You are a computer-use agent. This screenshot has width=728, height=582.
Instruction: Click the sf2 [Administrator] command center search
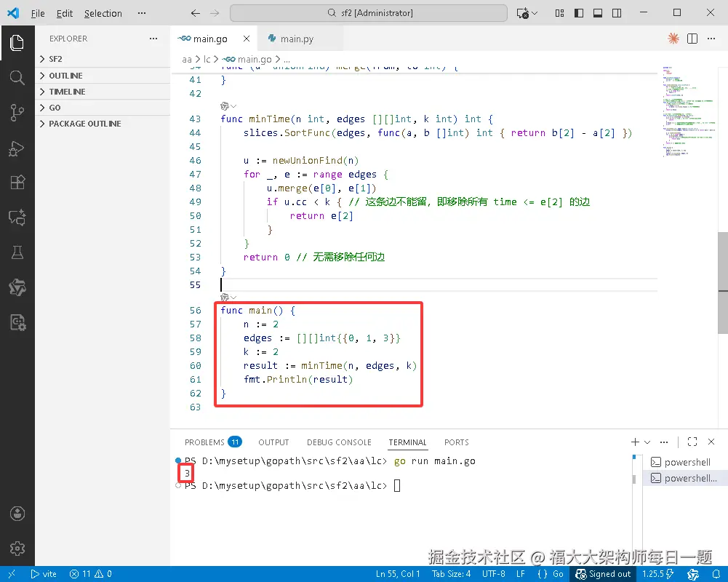[x=369, y=13]
